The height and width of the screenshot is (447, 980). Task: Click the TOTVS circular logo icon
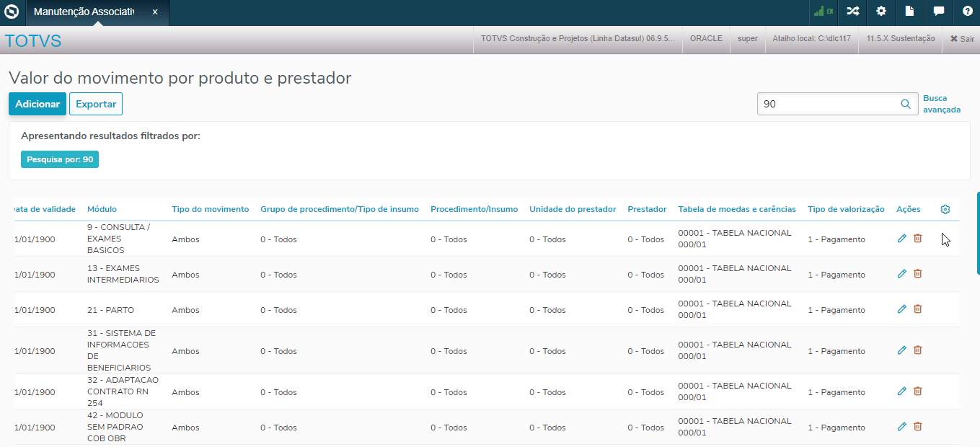(12, 12)
